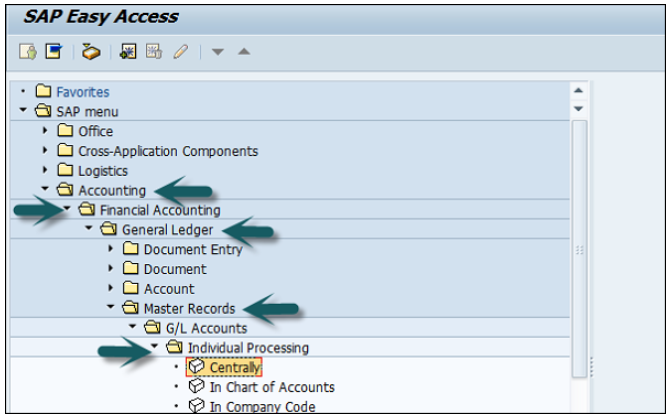The width and height of the screenshot is (670, 420).
Task: Expand the Office folder node
Action: tap(44, 131)
